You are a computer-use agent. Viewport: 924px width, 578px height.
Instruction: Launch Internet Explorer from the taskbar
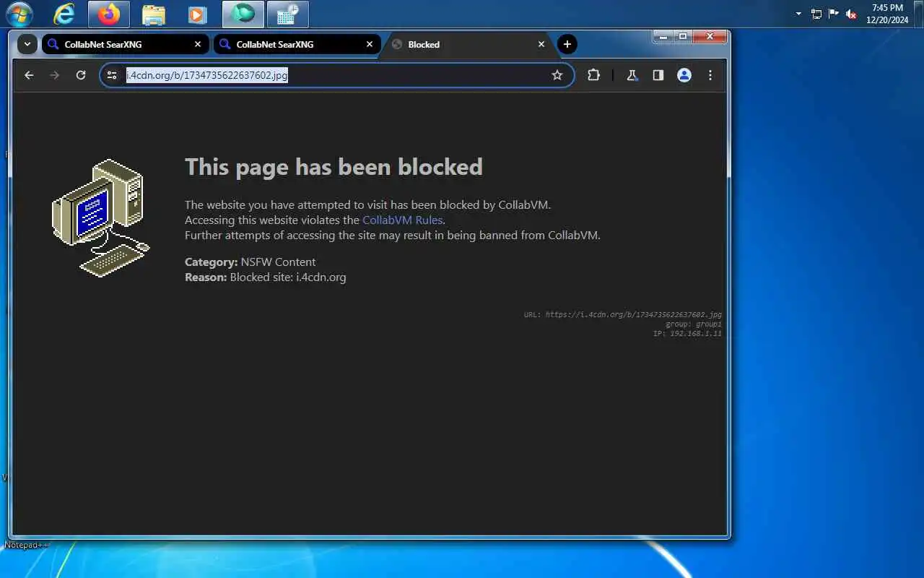pos(64,14)
